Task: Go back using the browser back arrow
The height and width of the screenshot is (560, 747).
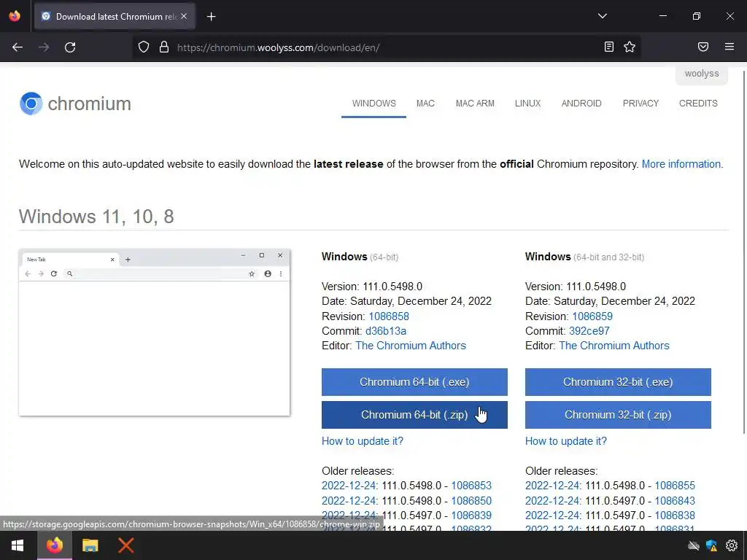Action: pyautogui.click(x=18, y=47)
